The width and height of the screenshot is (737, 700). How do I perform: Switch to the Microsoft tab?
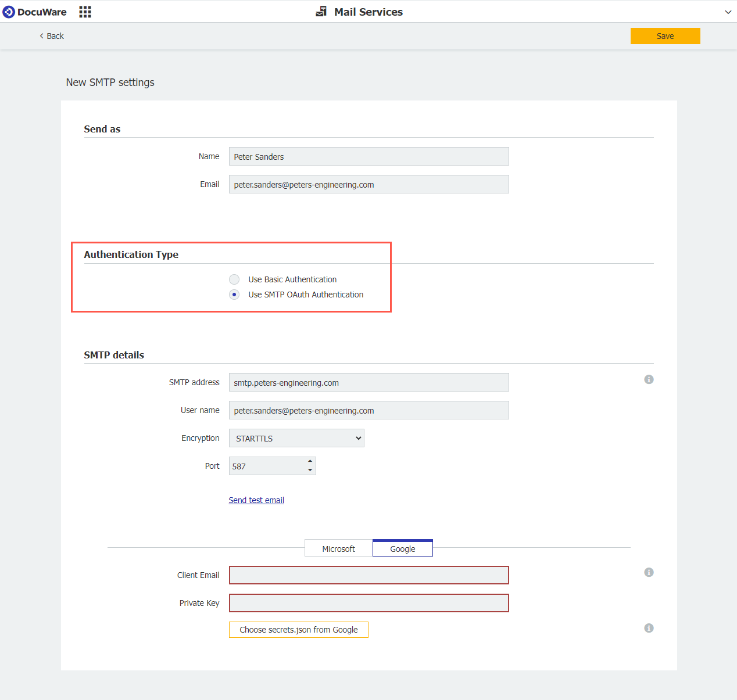point(339,548)
